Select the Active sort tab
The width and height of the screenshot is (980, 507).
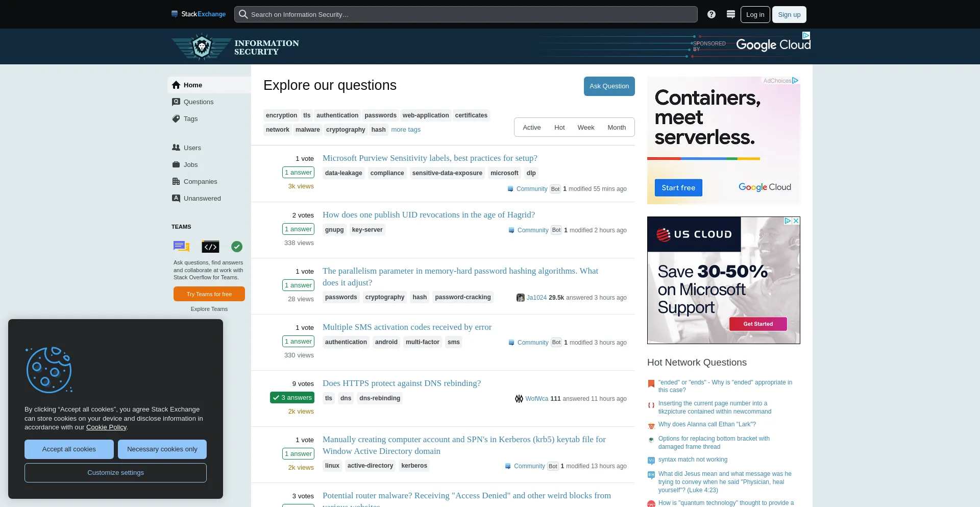click(532, 127)
